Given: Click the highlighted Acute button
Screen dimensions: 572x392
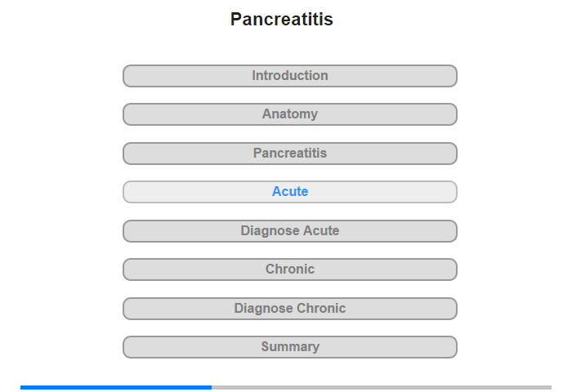Looking at the screenshot, I should [289, 192].
